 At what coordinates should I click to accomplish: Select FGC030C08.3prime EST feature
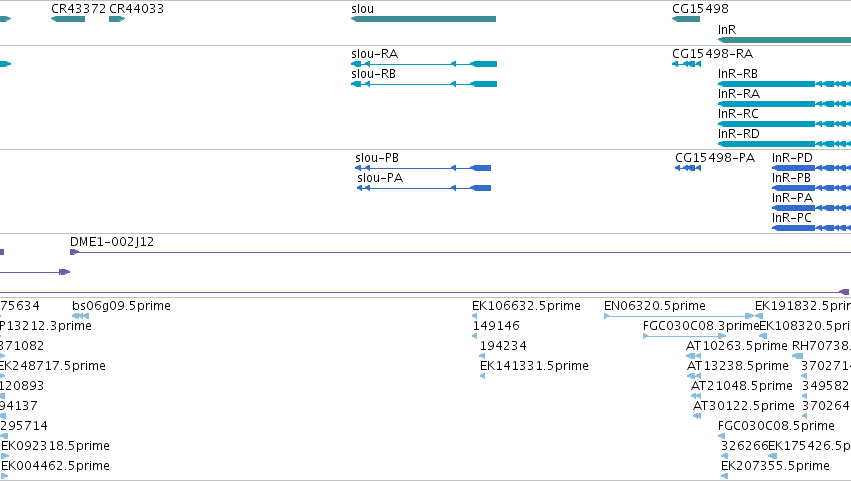[x=684, y=336]
